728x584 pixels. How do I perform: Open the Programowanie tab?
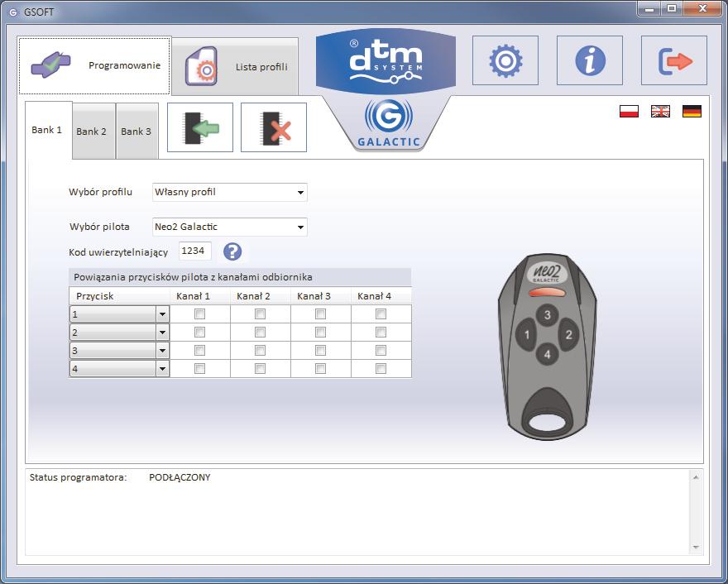tap(94, 65)
